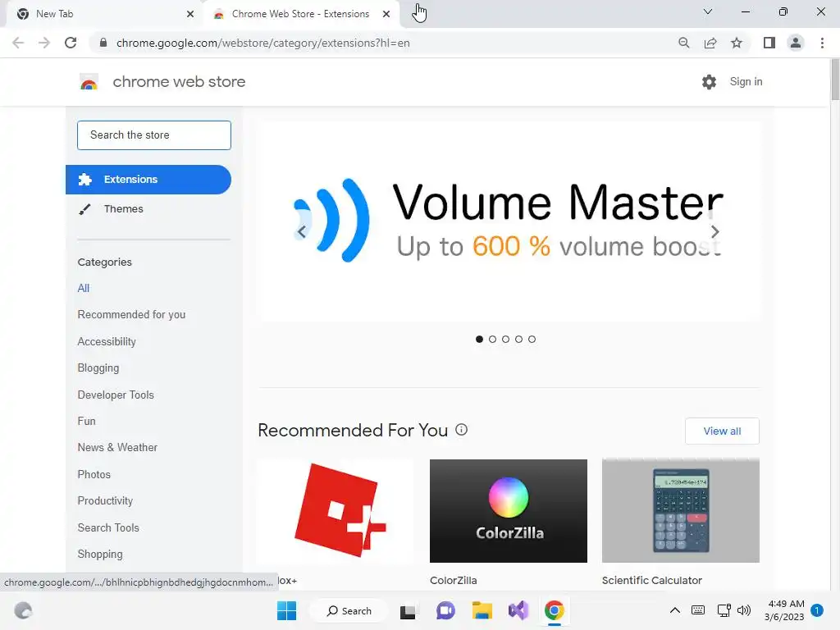Show next banner slide
Screen dimensions: 840x630
pos(714,231)
